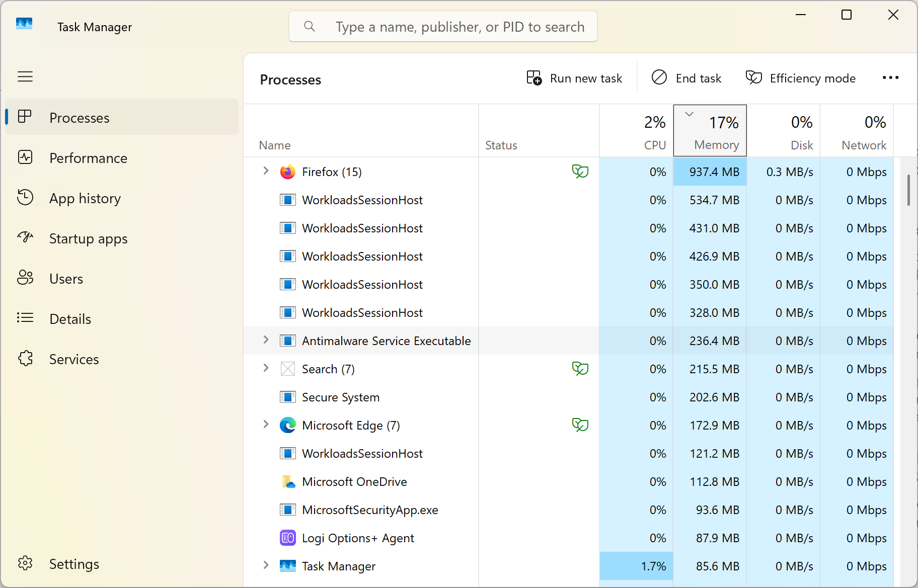
Task: Click the Antimalware Service Executable icon
Action: (x=288, y=341)
